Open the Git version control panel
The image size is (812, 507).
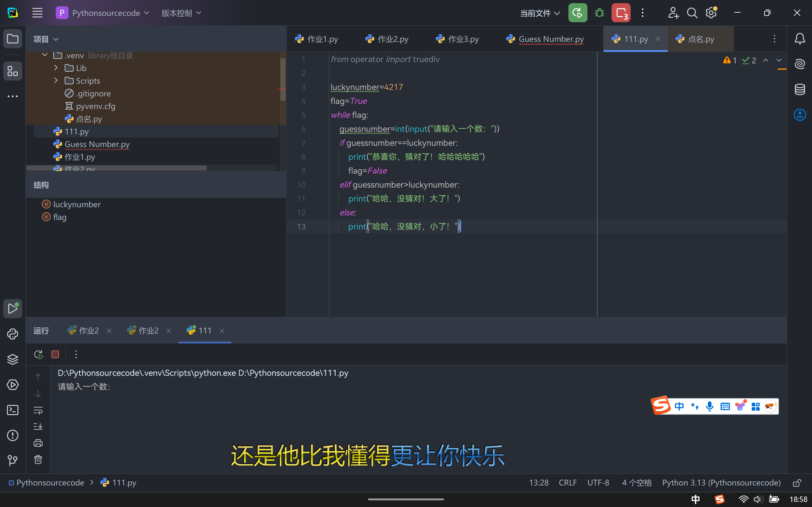click(12, 460)
